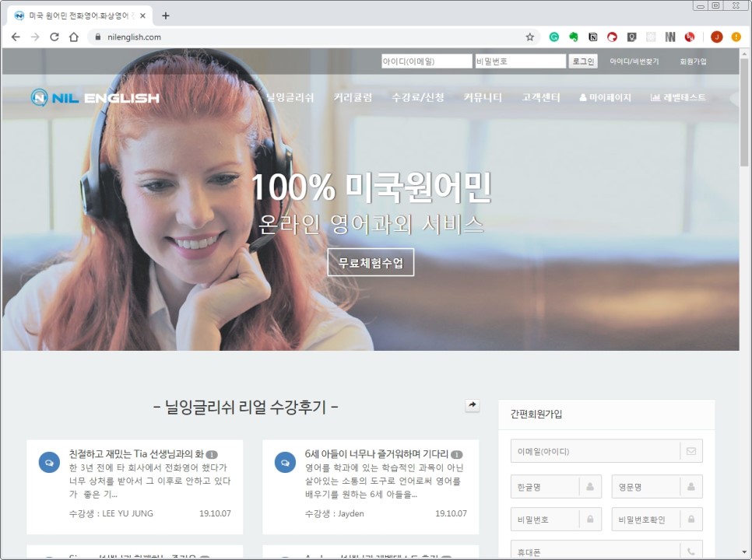The width and height of the screenshot is (752, 560).
Task: Open the Tia teacher review post
Action: [136, 453]
